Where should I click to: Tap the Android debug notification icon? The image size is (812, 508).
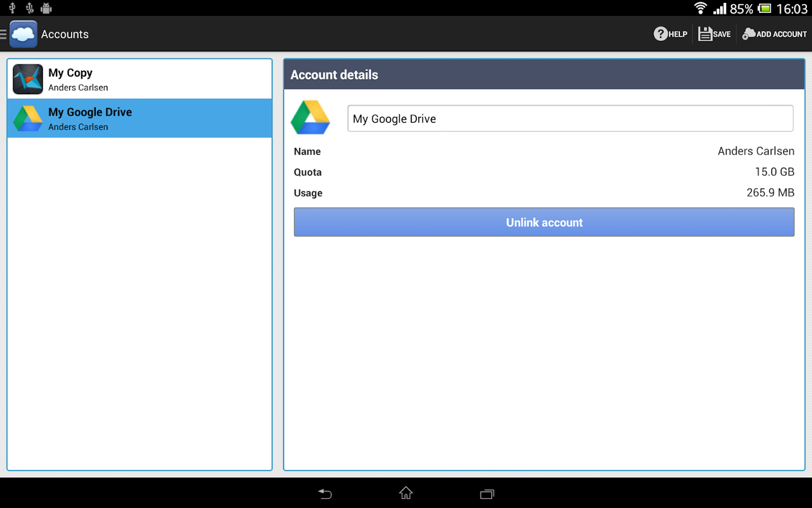click(46, 8)
